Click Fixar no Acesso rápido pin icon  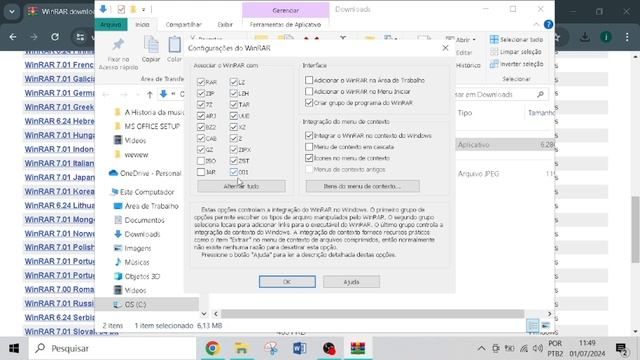(x=118, y=54)
